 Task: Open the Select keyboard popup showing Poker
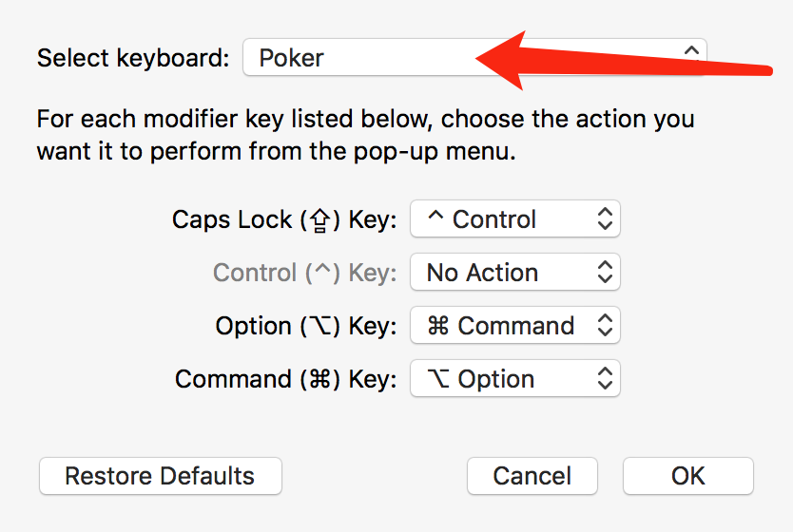click(361, 58)
